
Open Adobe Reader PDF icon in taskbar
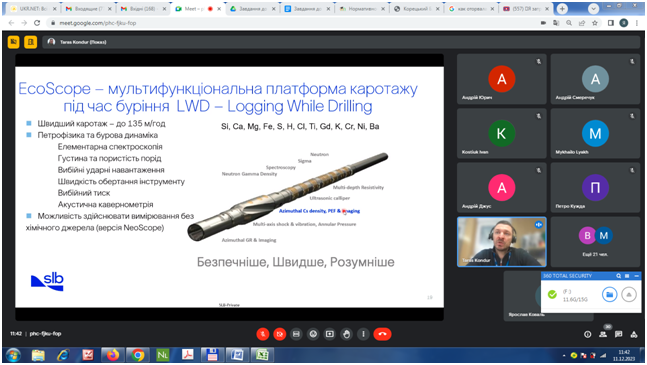point(187,355)
